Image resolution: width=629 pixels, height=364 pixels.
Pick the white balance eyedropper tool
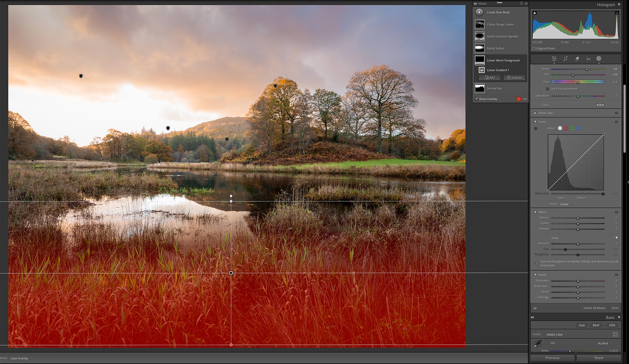tap(537, 344)
